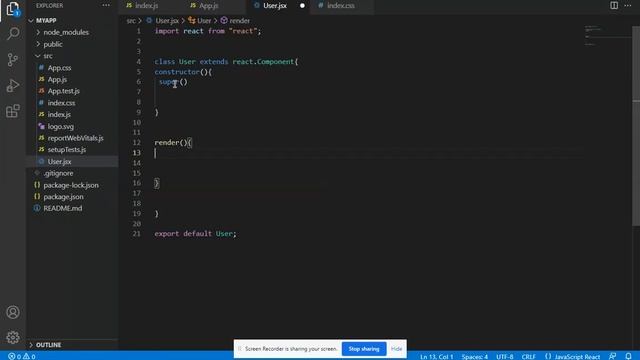
Task: Open the Explorer view icon
Action: pyautogui.click(x=13, y=9)
